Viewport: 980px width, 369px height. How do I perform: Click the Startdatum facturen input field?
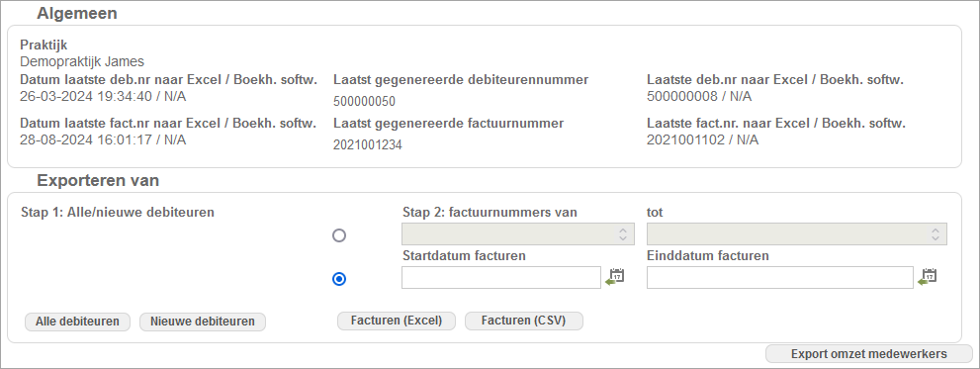click(x=501, y=278)
